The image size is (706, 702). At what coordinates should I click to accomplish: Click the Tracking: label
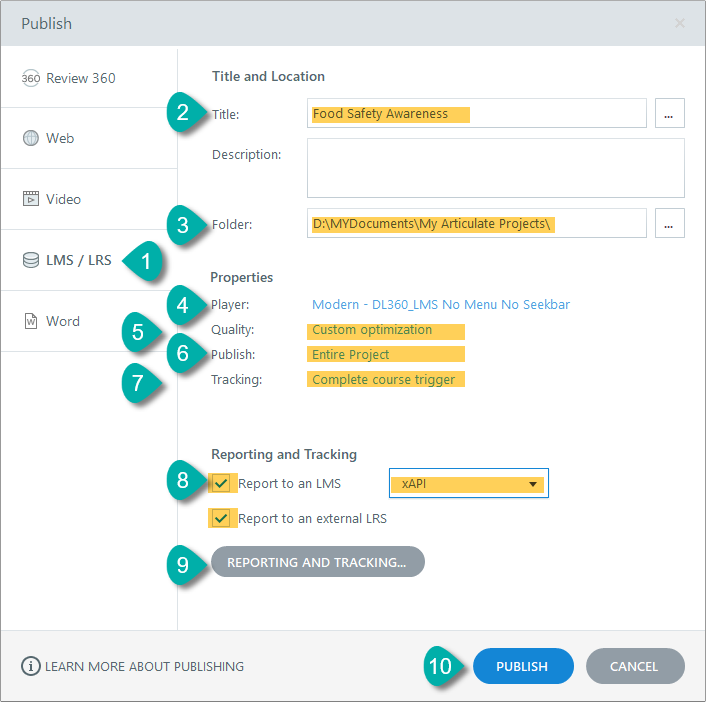(236, 380)
